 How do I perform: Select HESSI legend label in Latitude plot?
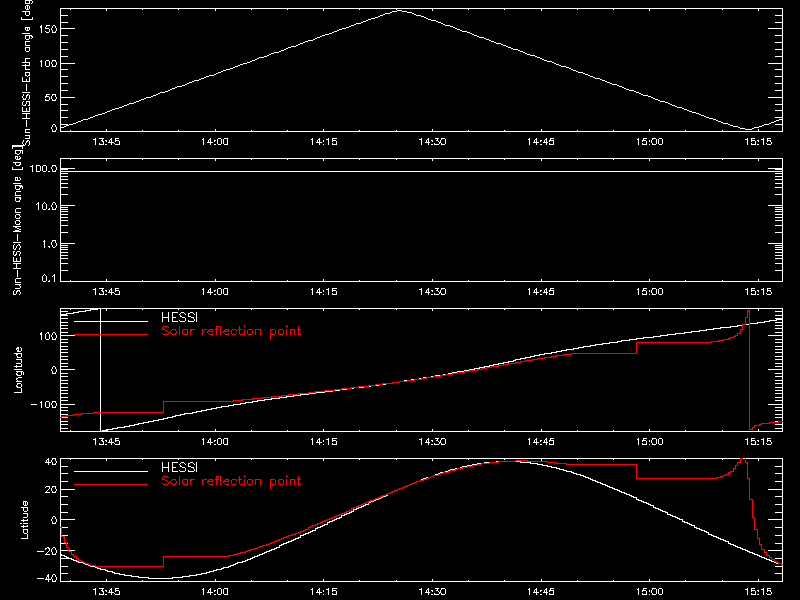pyautogui.click(x=179, y=467)
